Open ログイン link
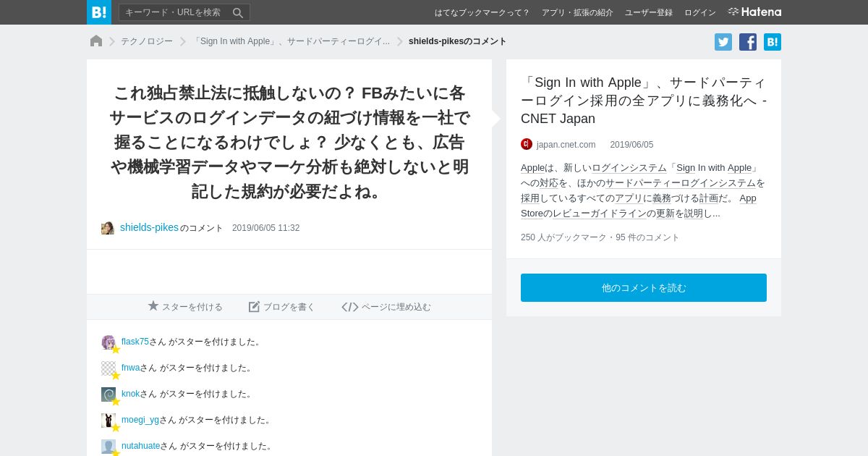 tap(700, 12)
